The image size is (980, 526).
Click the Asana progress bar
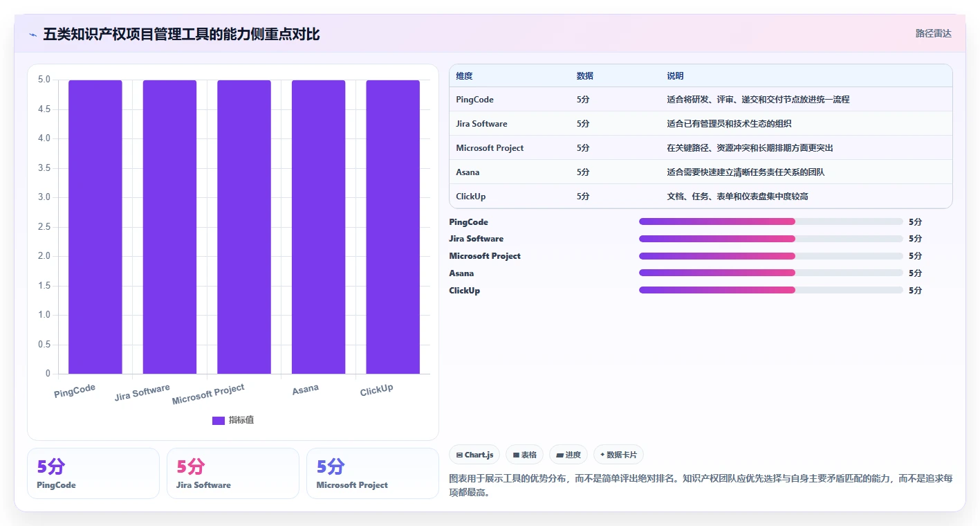[x=771, y=273]
